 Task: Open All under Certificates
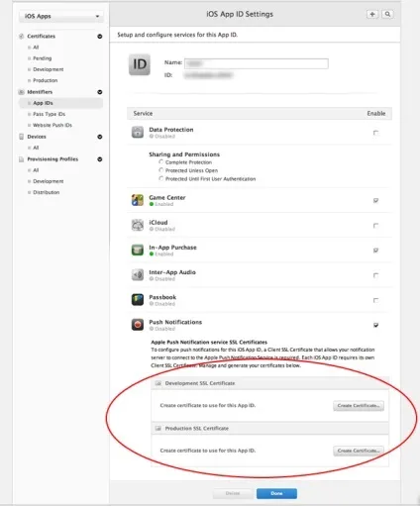(36, 48)
